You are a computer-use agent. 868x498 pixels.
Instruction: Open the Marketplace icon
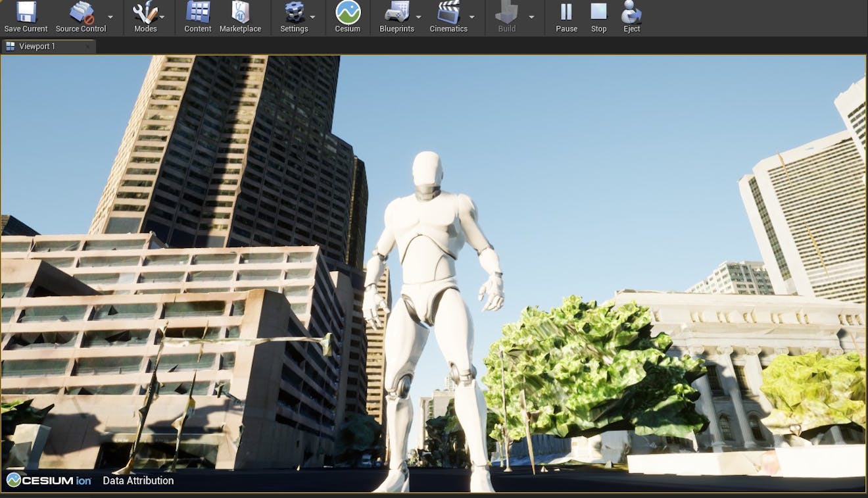[240, 17]
